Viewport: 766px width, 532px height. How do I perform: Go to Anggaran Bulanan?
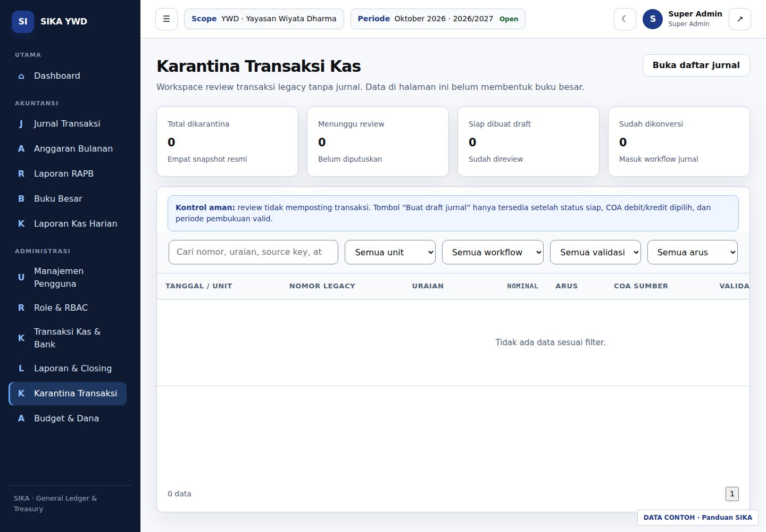(68, 148)
